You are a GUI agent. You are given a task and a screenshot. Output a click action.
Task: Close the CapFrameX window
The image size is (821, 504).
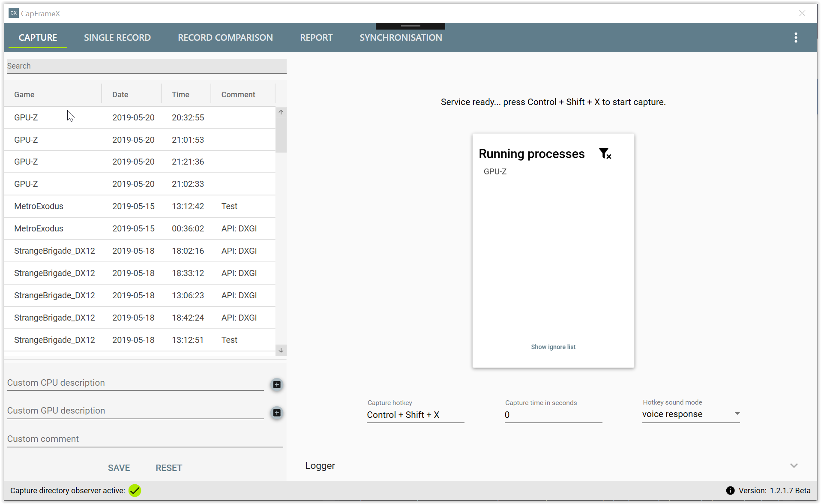tap(802, 13)
